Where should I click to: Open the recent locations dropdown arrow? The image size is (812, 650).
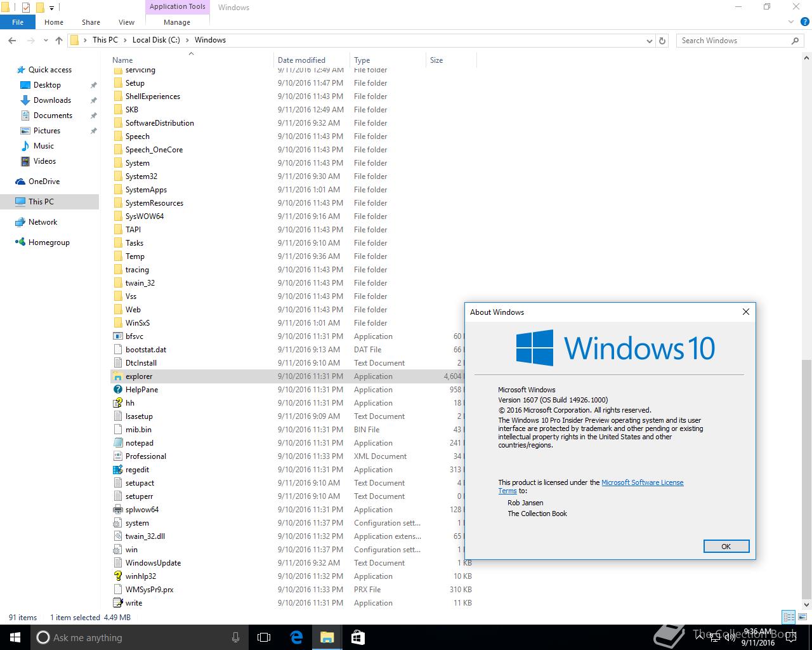46,40
